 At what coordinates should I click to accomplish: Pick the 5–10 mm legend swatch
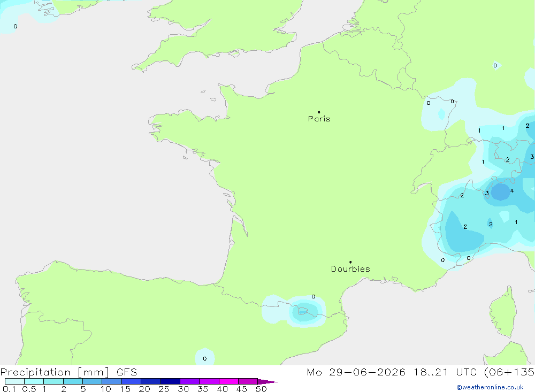coord(93,381)
